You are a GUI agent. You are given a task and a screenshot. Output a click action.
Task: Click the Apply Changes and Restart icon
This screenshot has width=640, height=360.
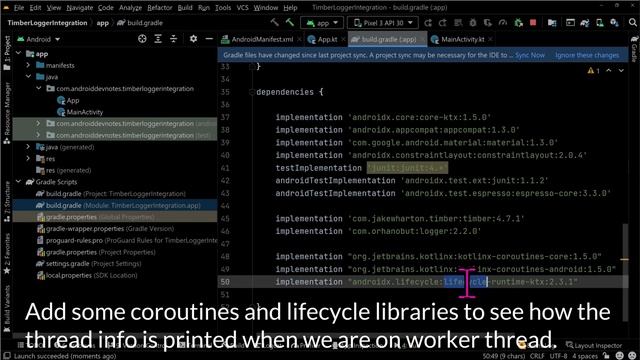442,23
